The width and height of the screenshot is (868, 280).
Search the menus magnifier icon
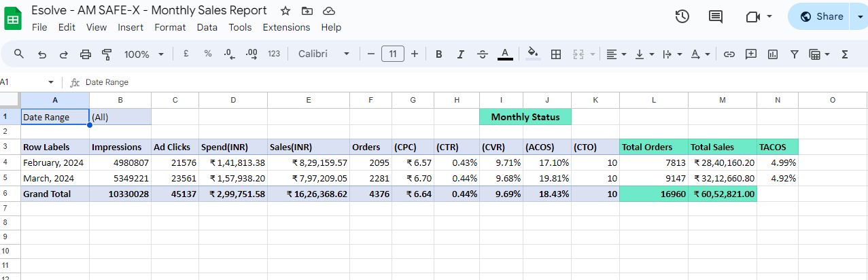(x=19, y=54)
